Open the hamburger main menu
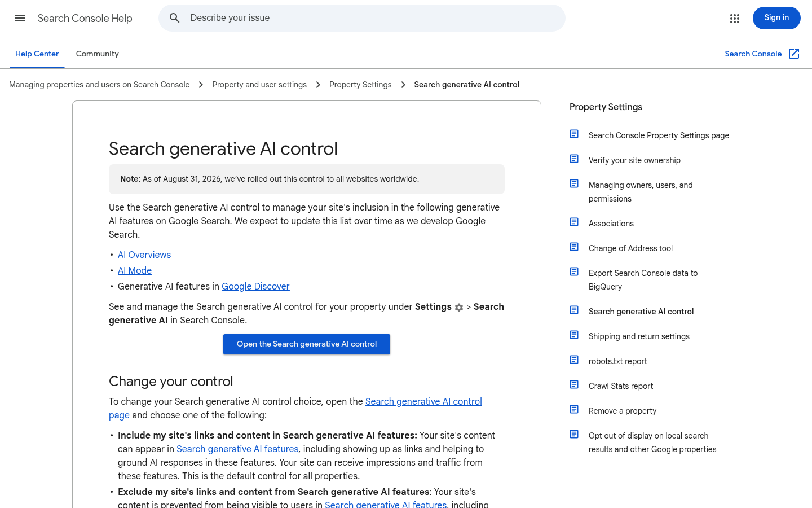This screenshot has height=508, width=812. (20, 18)
